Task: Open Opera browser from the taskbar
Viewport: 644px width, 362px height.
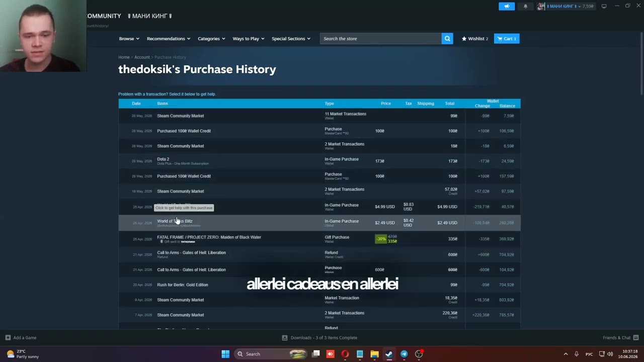Action: point(345,354)
